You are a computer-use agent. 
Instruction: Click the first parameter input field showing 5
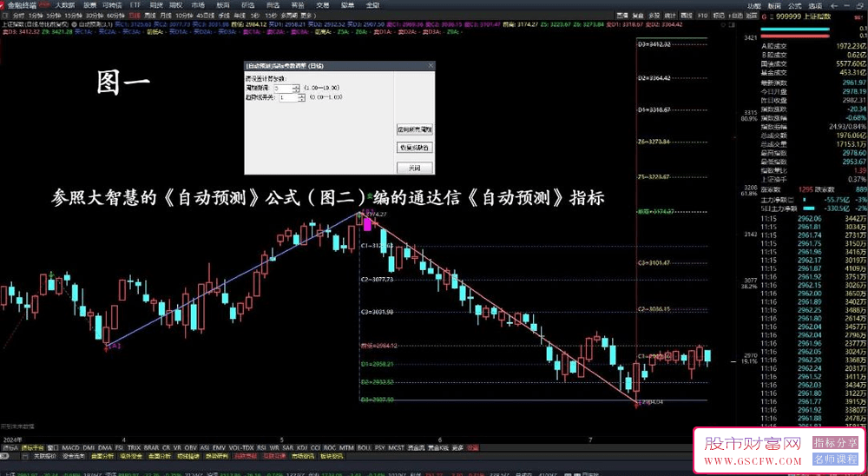[x=284, y=88]
